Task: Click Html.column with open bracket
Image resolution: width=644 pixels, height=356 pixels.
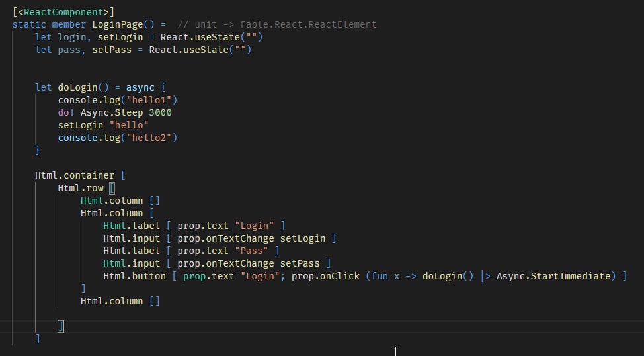Action: (117, 213)
